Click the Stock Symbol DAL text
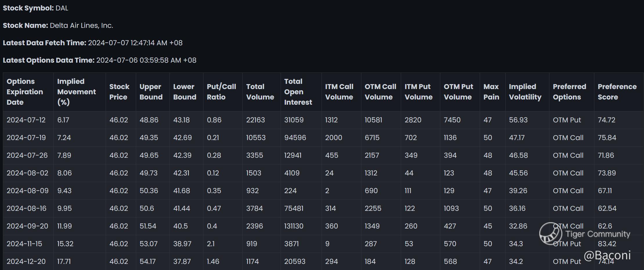This screenshot has width=644, height=270. [35, 8]
